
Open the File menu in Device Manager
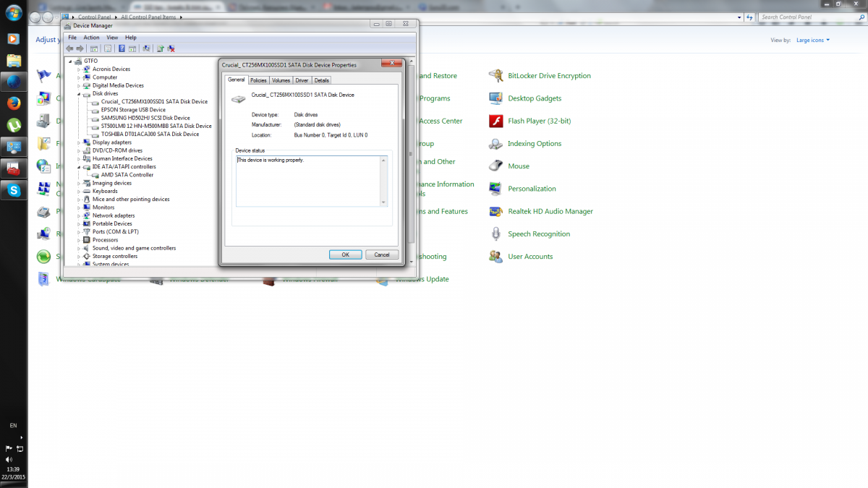(72, 38)
